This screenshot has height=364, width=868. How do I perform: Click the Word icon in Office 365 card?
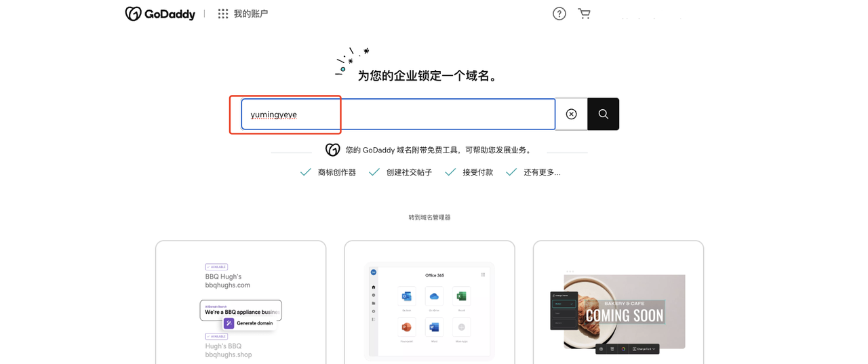click(x=434, y=327)
